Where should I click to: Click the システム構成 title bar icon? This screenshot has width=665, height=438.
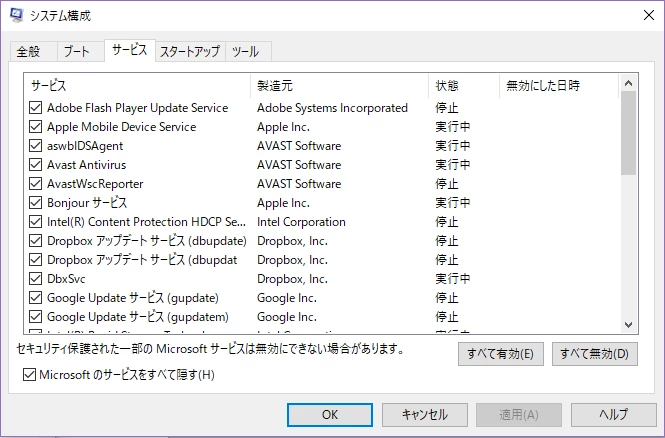click(17, 15)
